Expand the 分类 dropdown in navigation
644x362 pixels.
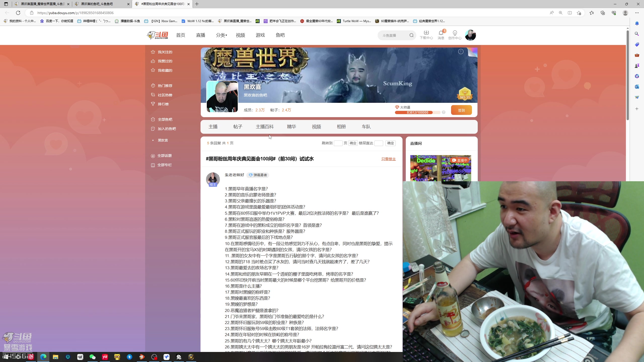[221, 35]
